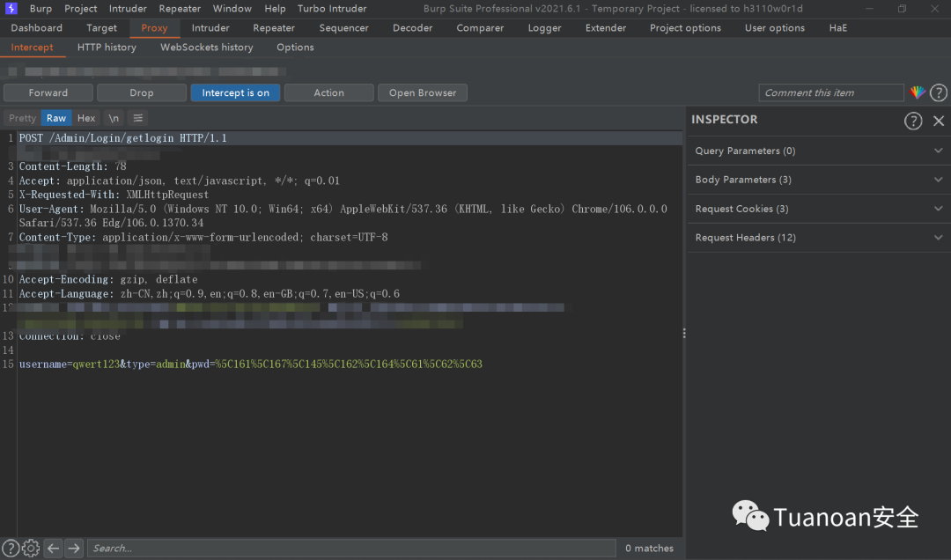Switch to Sequencer tab

tap(344, 28)
